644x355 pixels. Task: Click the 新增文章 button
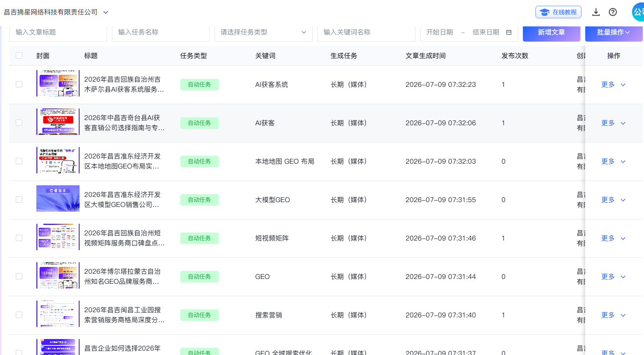[x=551, y=32]
